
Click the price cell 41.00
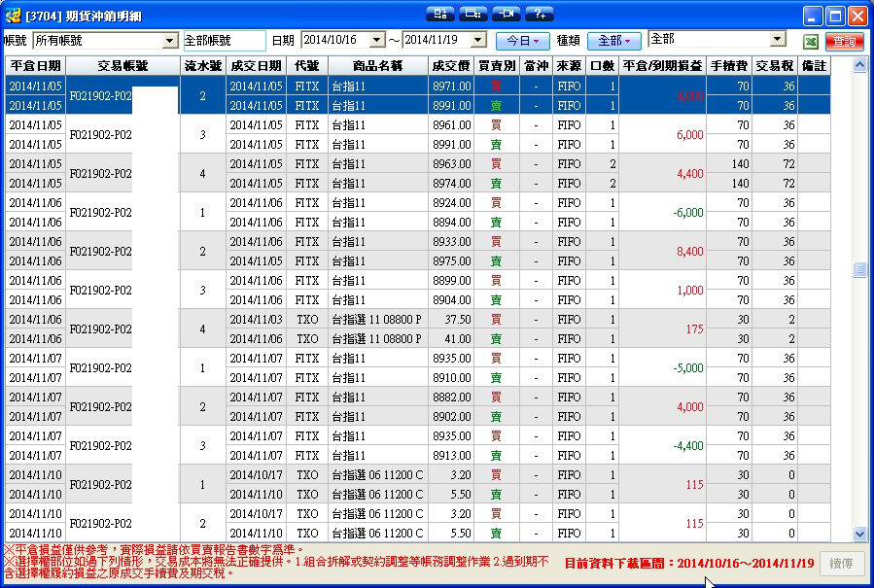coord(451,339)
